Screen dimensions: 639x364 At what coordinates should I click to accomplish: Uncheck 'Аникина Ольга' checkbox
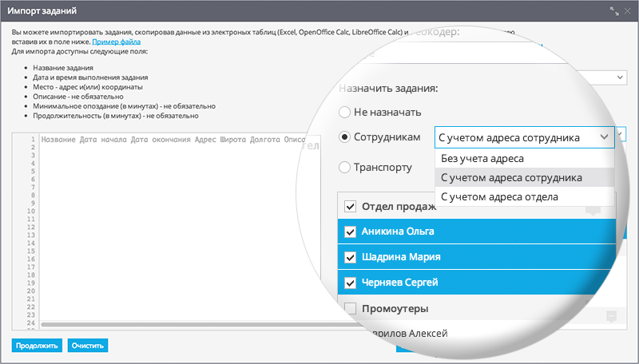pyautogui.click(x=350, y=231)
